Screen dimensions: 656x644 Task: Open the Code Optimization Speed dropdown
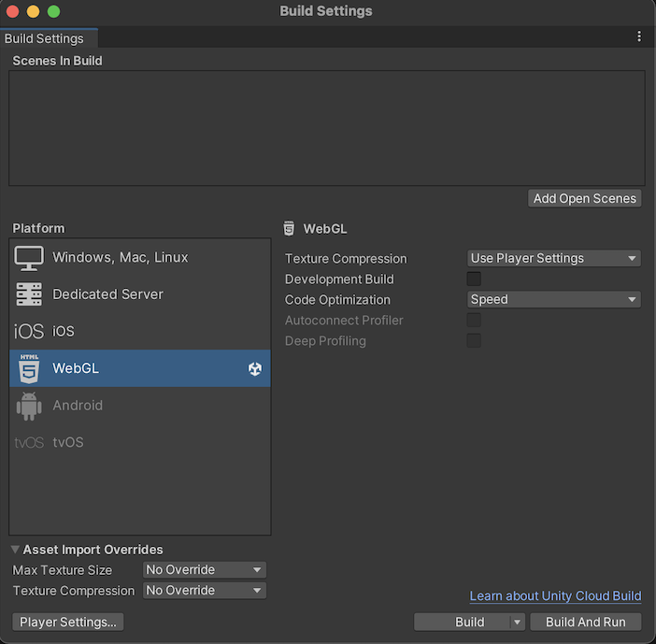point(554,300)
